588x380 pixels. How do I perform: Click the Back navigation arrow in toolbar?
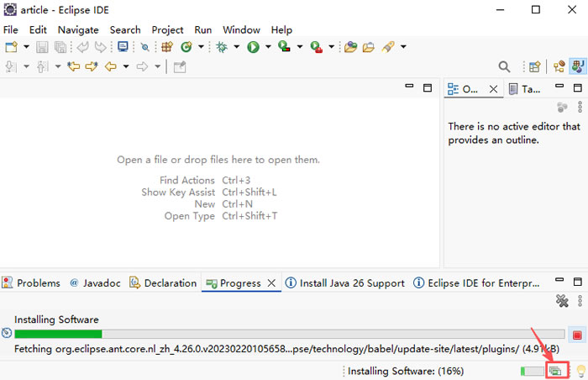pyautogui.click(x=110, y=66)
